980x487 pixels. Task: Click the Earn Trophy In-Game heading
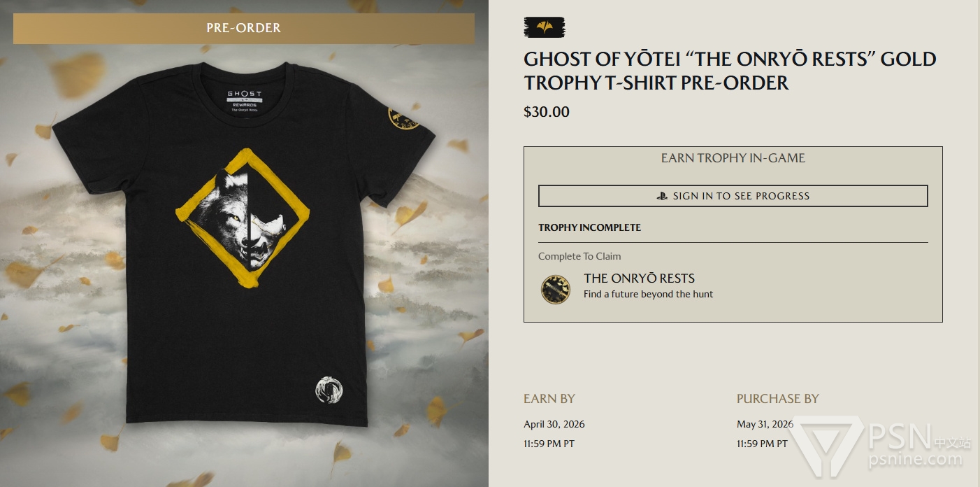click(x=733, y=158)
